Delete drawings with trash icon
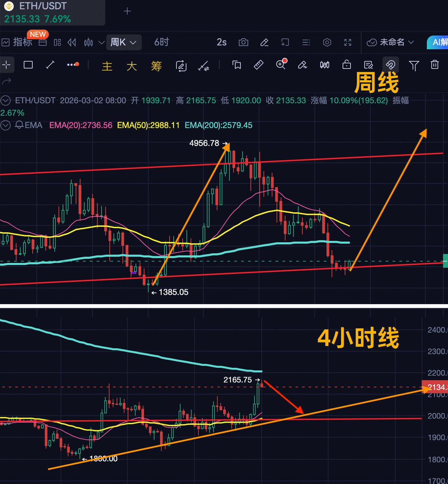The width and height of the screenshot is (448, 484). 434,65
